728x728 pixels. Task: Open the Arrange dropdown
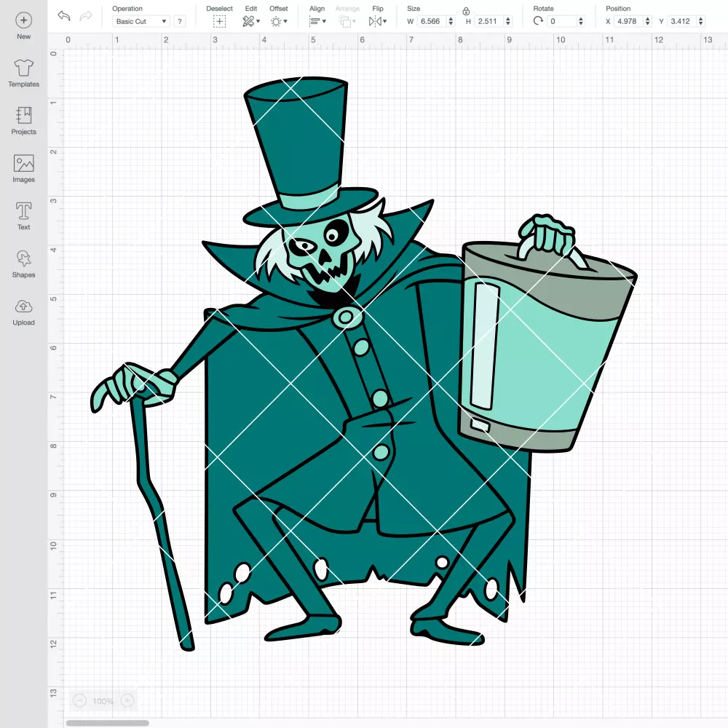pyautogui.click(x=347, y=21)
